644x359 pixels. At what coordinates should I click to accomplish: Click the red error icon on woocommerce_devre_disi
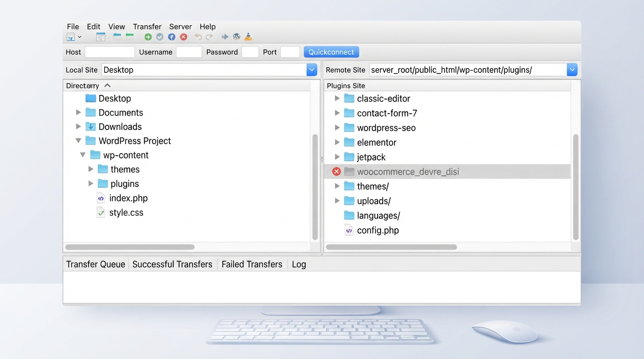coord(337,172)
